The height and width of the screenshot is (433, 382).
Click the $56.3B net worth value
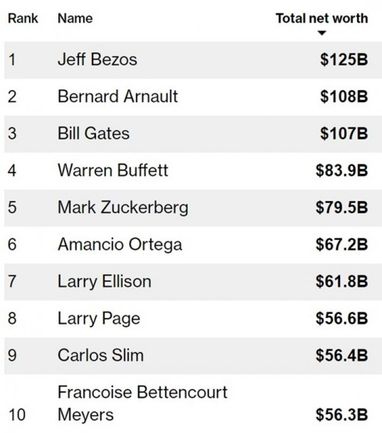[342, 415]
